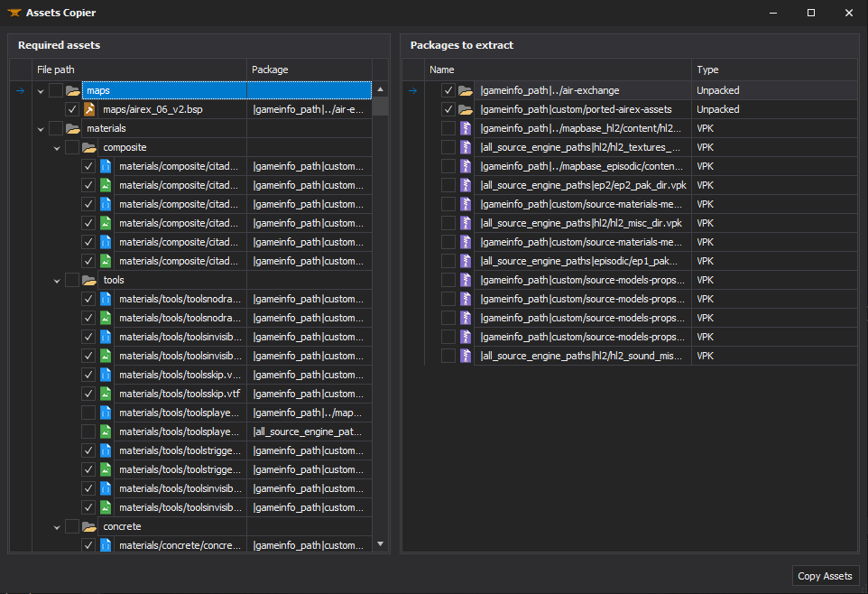The image size is (868, 594).
Task: Click the Assets Copier icon in the title bar
Action: point(16,13)
